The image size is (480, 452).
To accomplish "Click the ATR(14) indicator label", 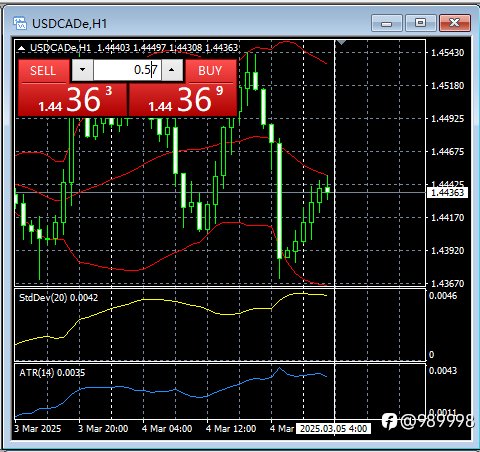I will coord(52,372).
